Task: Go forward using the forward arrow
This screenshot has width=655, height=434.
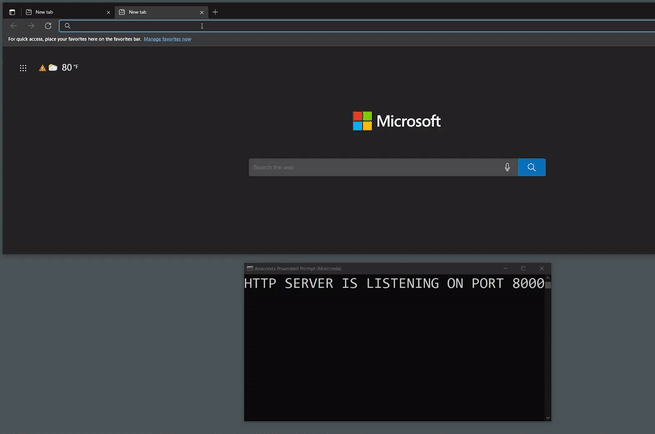Action: tap(31, 26)
